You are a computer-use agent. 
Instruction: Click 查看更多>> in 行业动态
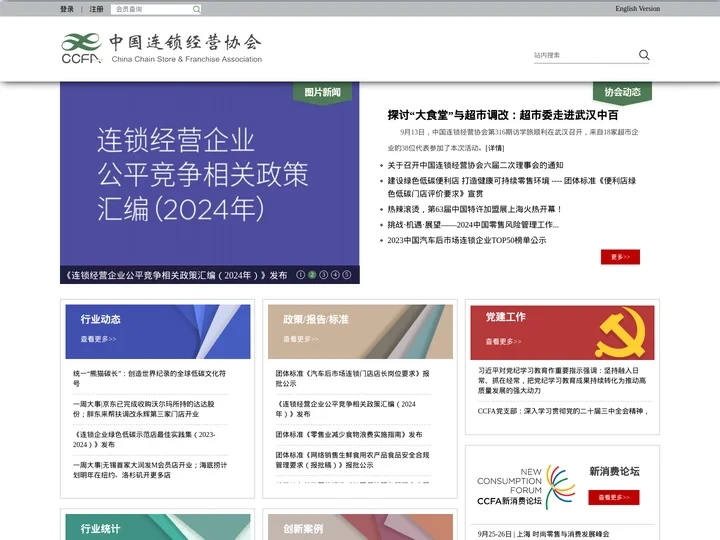pos(98,339)
